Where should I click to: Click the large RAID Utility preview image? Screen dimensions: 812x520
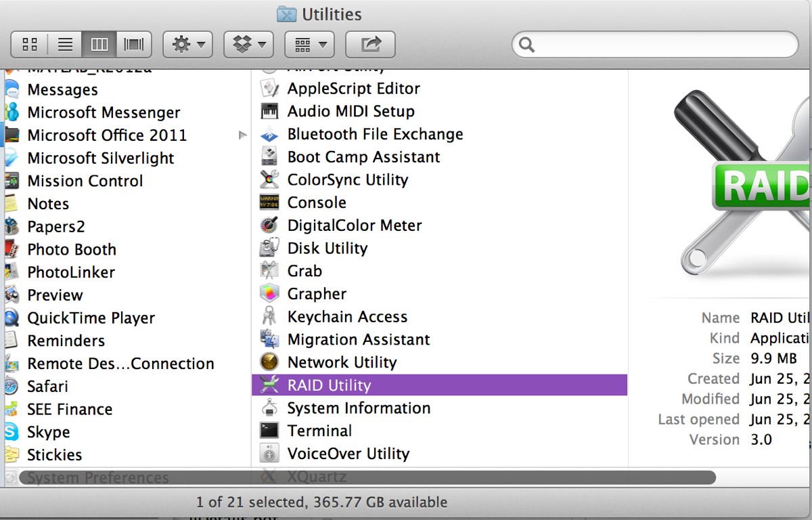742,183
